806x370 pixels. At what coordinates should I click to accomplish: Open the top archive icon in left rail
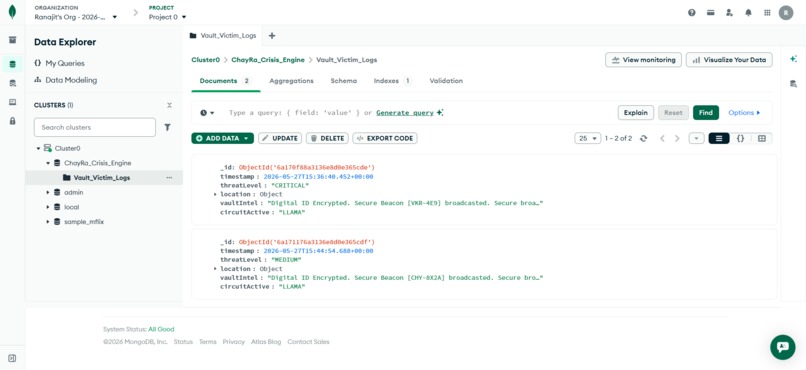(x=12, y=40)
